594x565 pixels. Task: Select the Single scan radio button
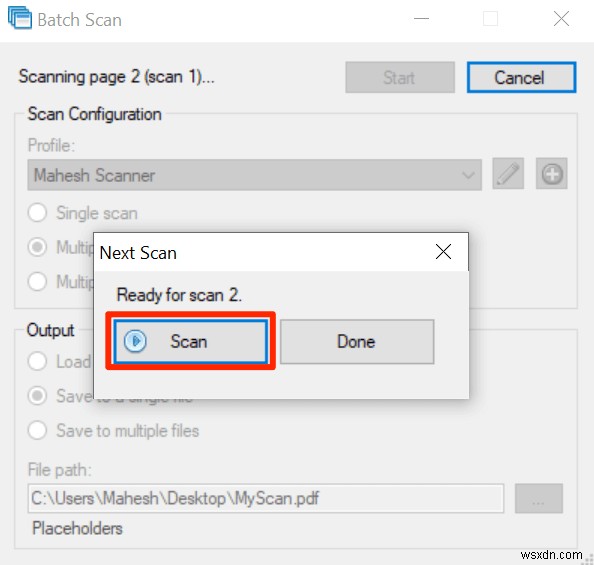[x=37, y=213]
